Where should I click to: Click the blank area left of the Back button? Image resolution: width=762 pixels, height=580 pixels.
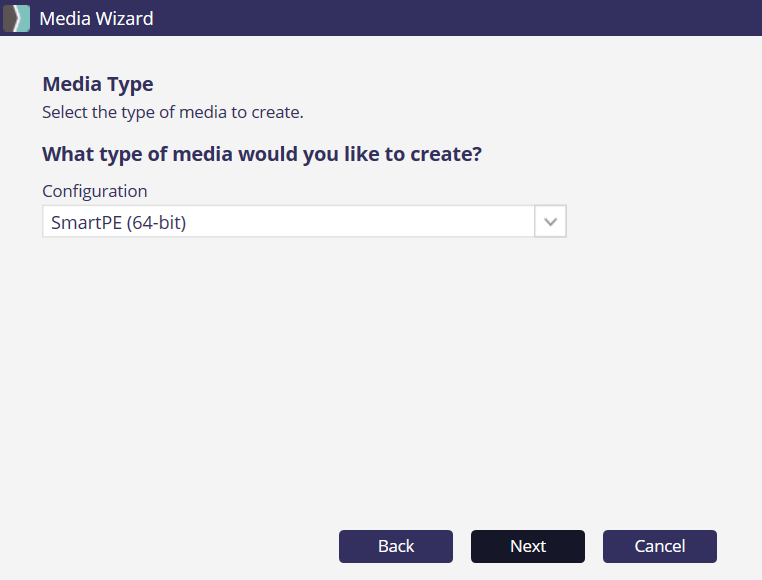tap(180, 546)
